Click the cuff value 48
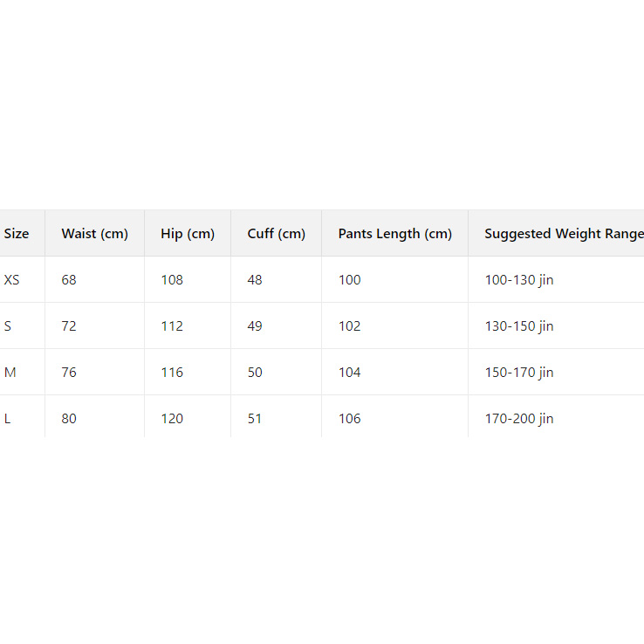Viewport: 644px width, 644px height. coord(255,280)
